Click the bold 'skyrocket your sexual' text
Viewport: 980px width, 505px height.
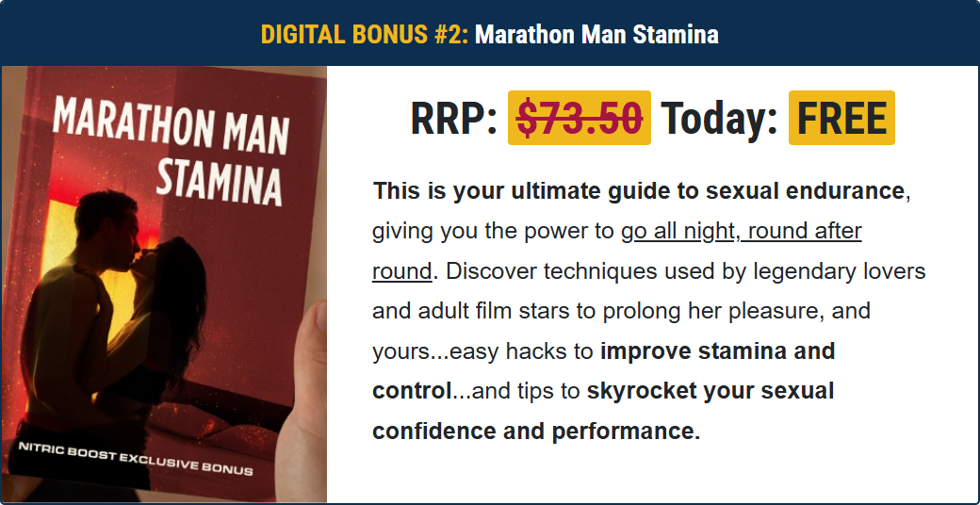coord(710,391)
